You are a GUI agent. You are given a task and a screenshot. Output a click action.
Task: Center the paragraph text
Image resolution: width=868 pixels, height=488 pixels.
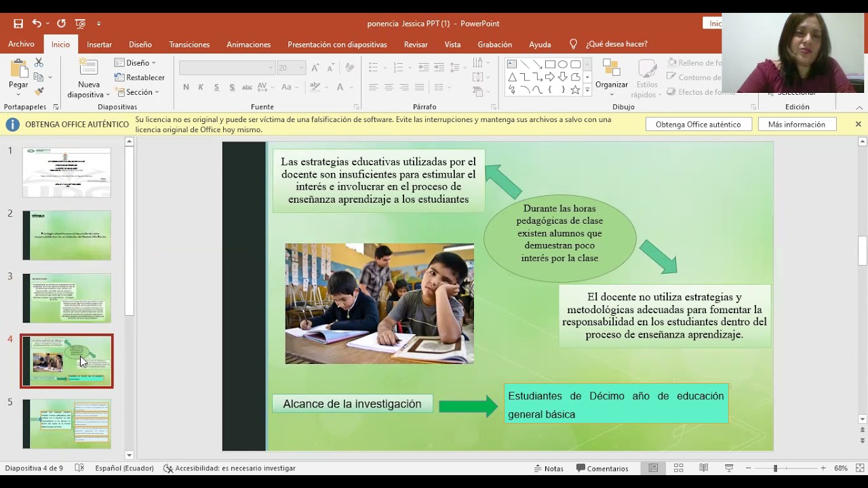[389, 87]
